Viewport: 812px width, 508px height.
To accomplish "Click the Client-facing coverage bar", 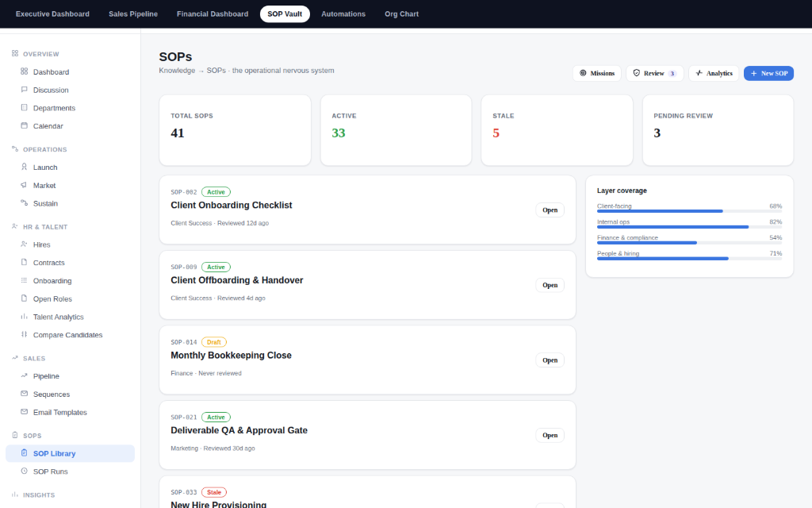I will tap(689, 211).
